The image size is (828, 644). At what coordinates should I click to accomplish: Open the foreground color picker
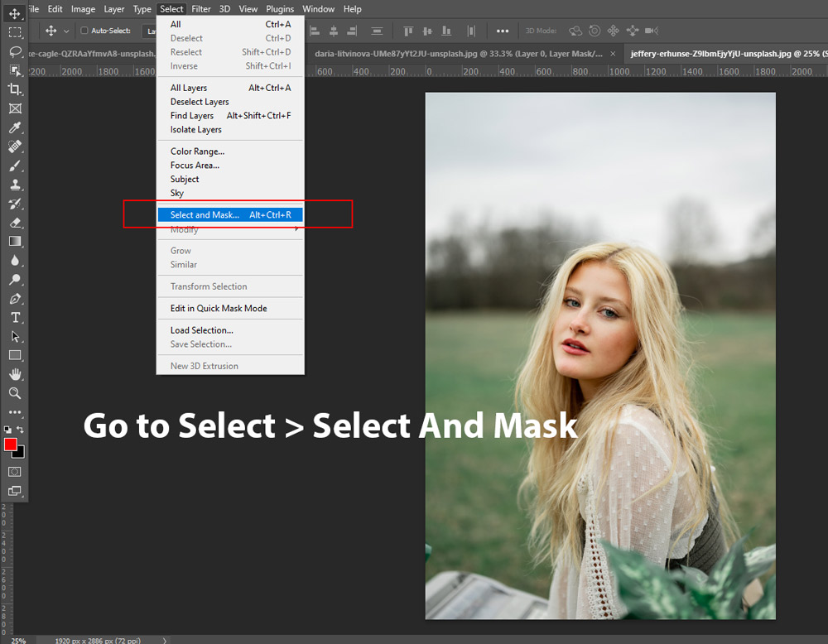point(12,445)
